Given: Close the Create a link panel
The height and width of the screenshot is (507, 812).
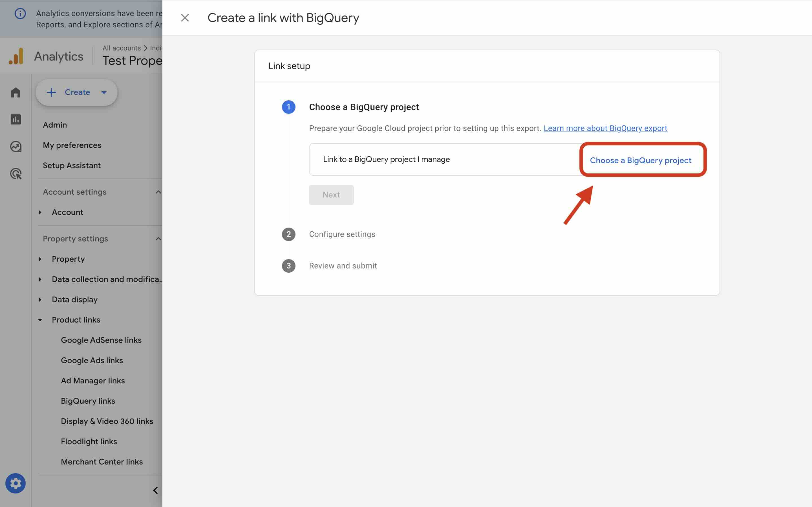Looking at the screenshot, I should click(185, 18).
